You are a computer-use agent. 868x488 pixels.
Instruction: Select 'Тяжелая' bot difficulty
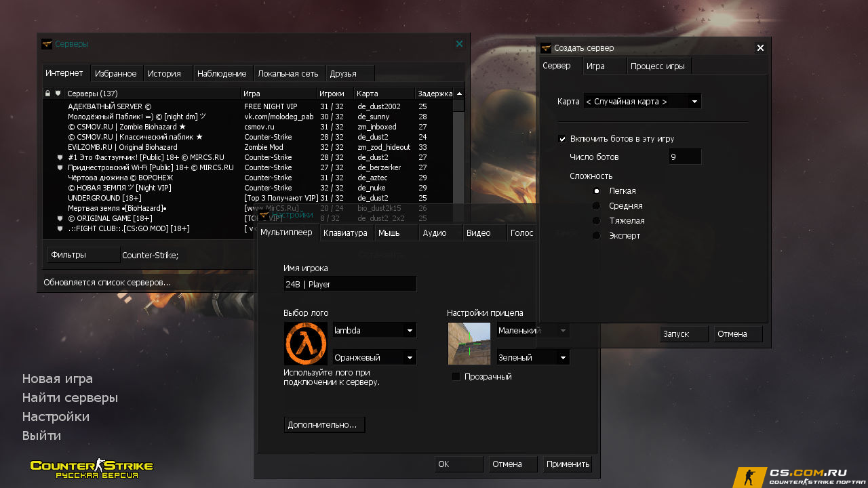coord(597,221)
